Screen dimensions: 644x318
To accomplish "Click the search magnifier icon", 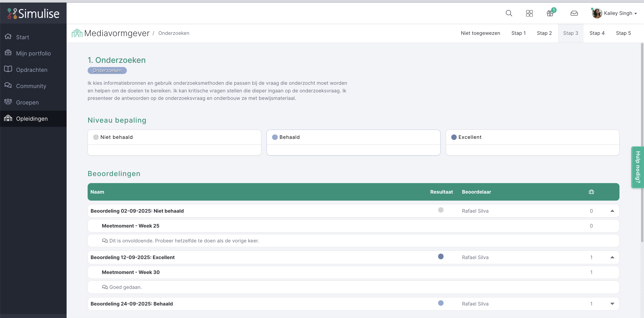I will tap(509, 13).
